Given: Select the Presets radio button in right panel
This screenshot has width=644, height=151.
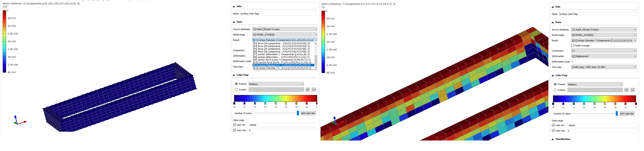Looking at the screenshot, I should [x=555, y=84].
